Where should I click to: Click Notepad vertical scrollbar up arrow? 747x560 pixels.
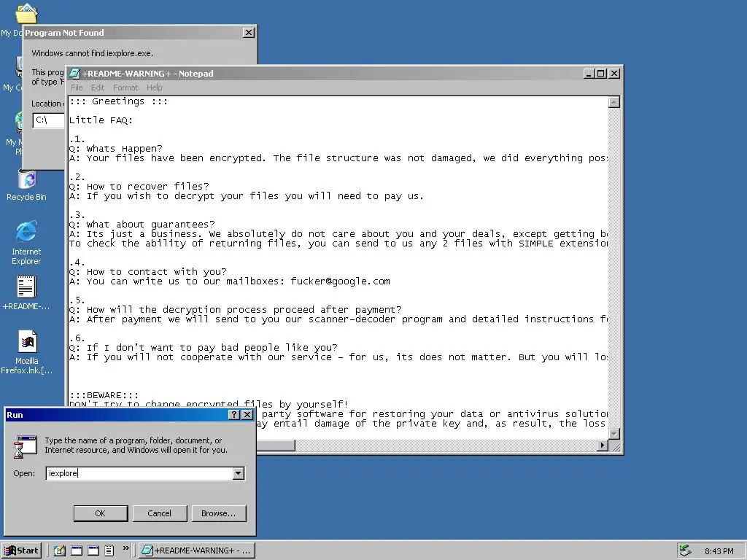(614, 102)
